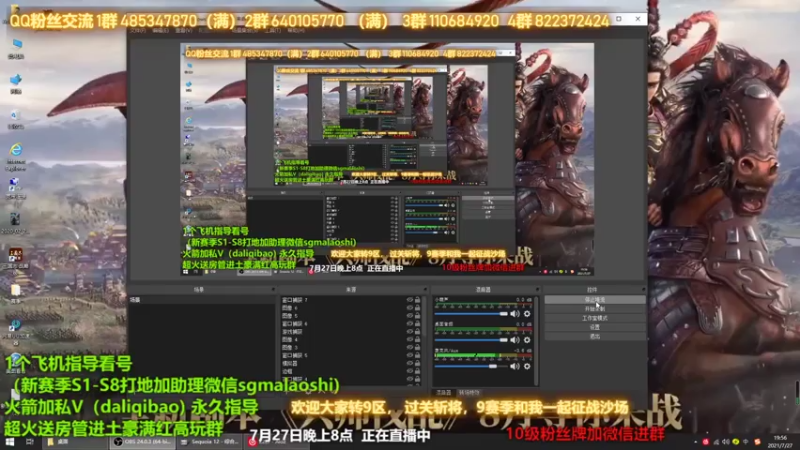Toggle lock on 窗口捕获 5 source
This screenshot has width=800, height=450.
coord(417,355)
